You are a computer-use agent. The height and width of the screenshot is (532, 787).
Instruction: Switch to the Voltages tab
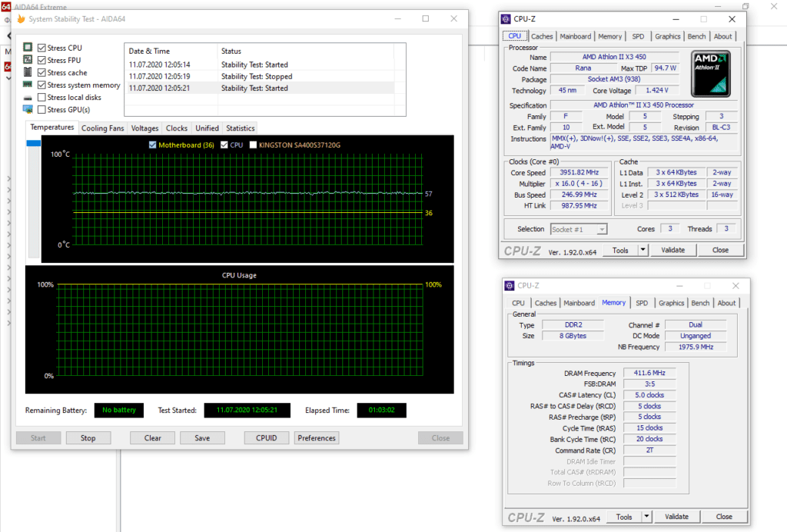tap(144, 128)
